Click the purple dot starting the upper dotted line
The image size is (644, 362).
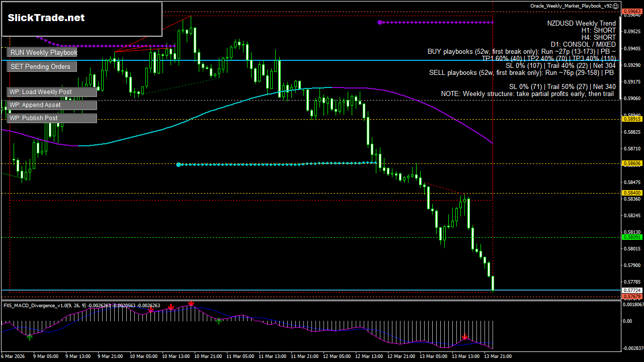380,22
